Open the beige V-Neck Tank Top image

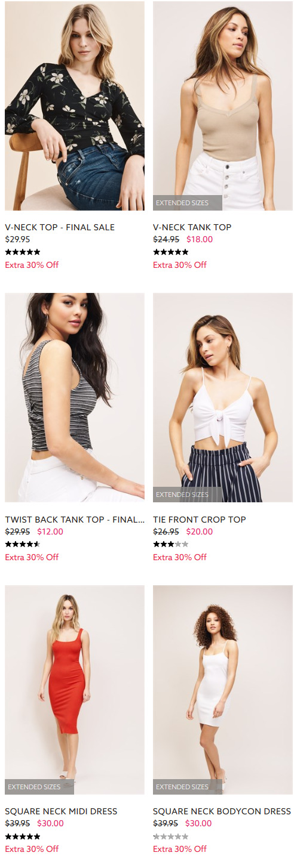click(223, 106)
